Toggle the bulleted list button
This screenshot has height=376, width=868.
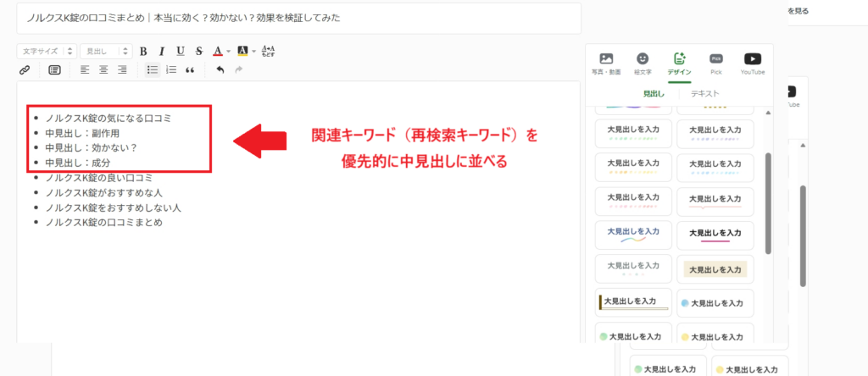click(x=152, y=69)
